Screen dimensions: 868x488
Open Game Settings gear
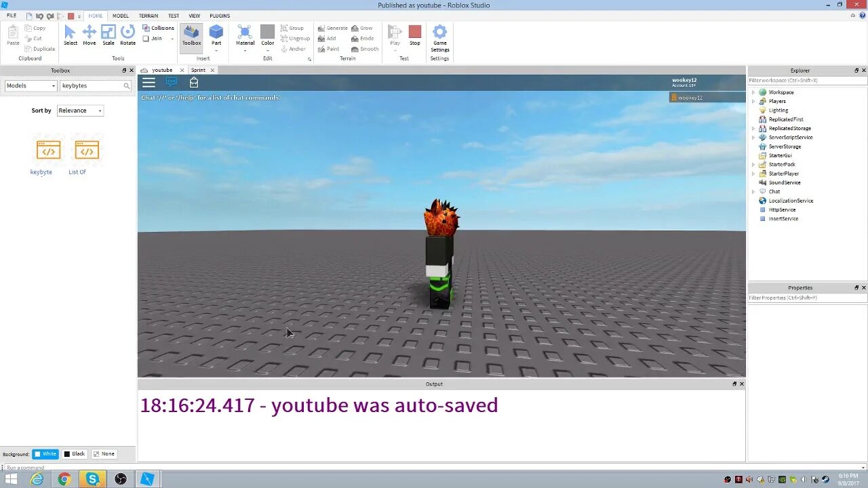(x=439, y=38)
